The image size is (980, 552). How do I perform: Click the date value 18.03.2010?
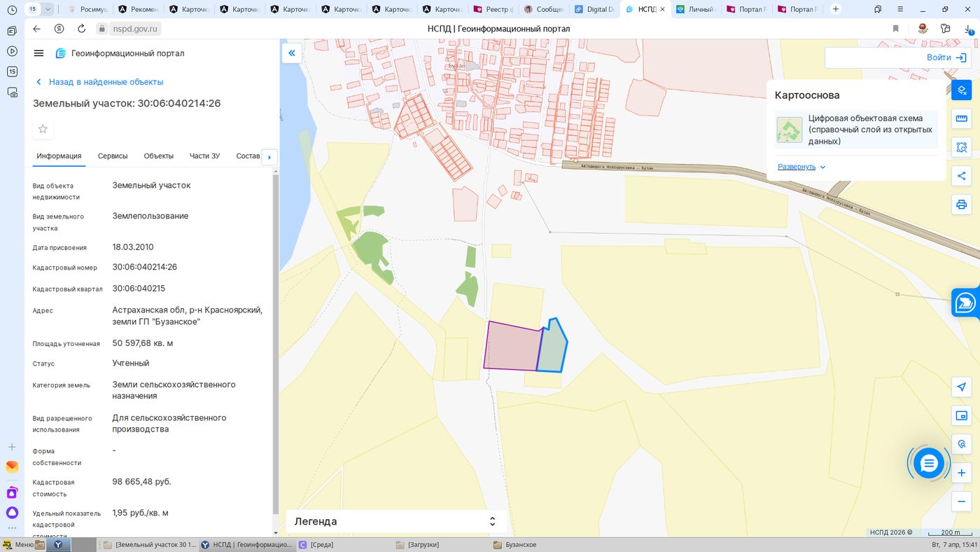133,247
